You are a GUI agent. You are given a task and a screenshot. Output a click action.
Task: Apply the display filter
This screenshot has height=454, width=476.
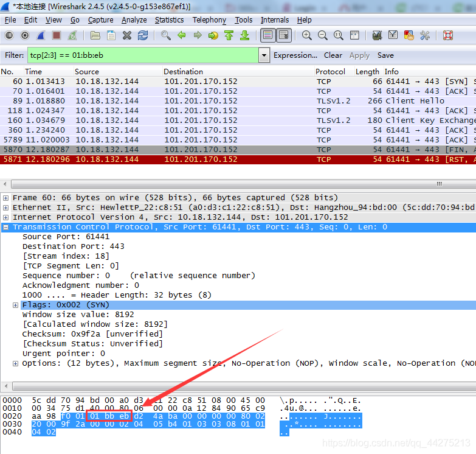[x=359, y=55]
